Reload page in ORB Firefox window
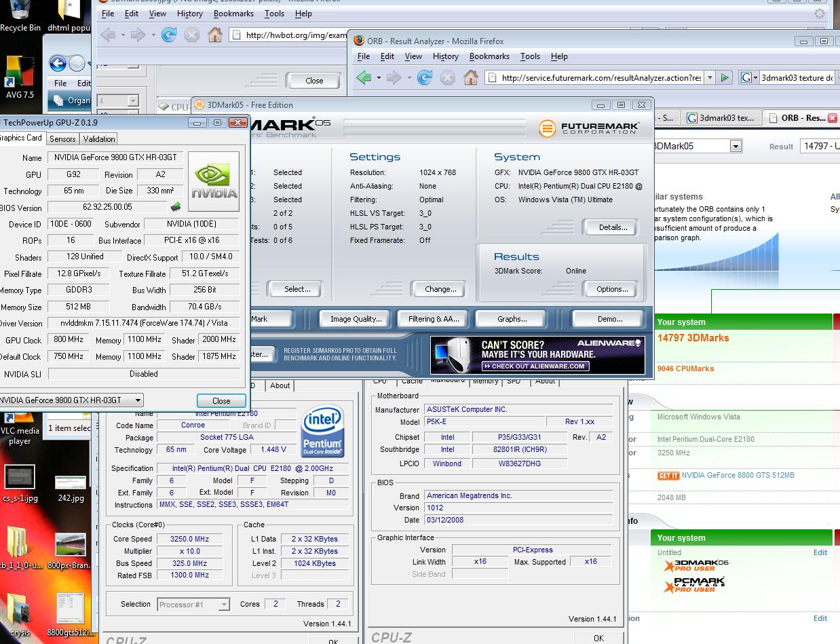The height and width of the screenshot is (644, 840). (425, 77)
